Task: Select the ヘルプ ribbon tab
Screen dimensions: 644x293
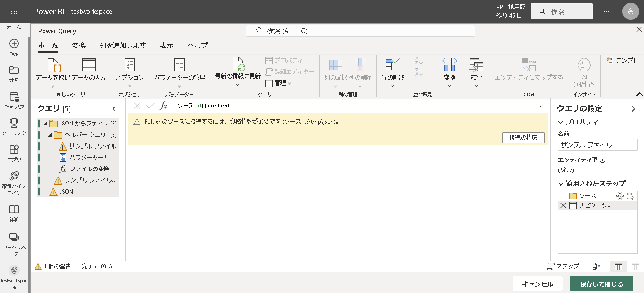Action: 198,45
